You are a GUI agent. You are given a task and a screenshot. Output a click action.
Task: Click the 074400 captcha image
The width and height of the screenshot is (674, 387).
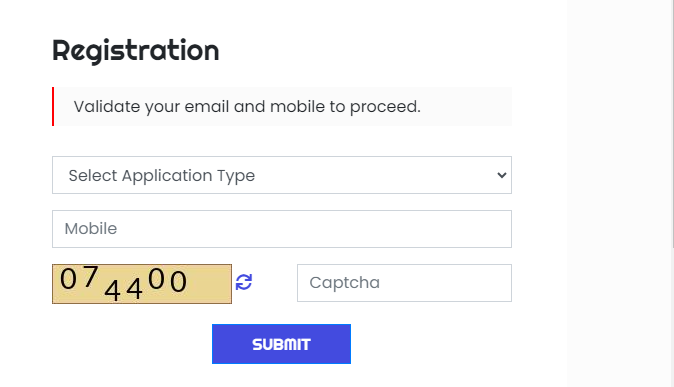click(142, 284)
